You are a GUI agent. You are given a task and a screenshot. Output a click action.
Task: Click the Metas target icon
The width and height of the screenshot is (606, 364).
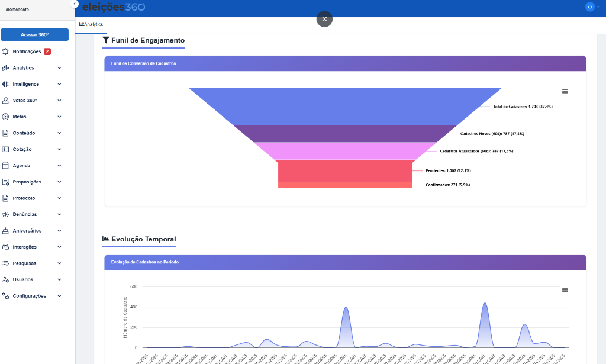point(7,117)
